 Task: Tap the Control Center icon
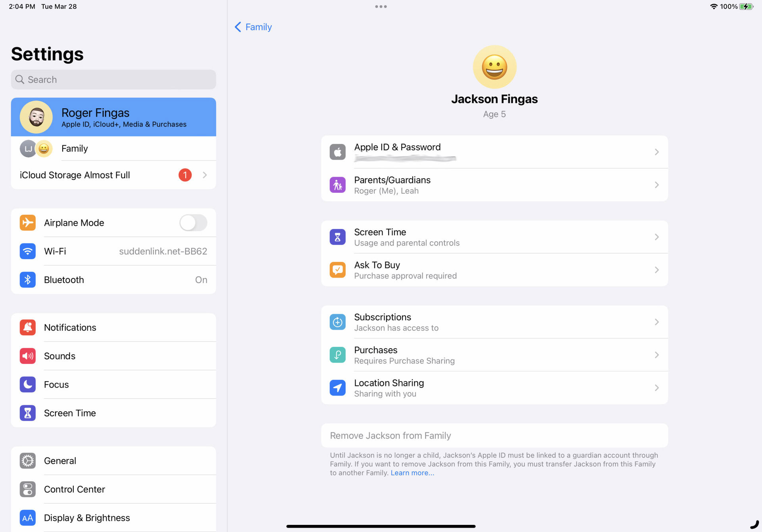pyautogui.click(x=27, y=489)
